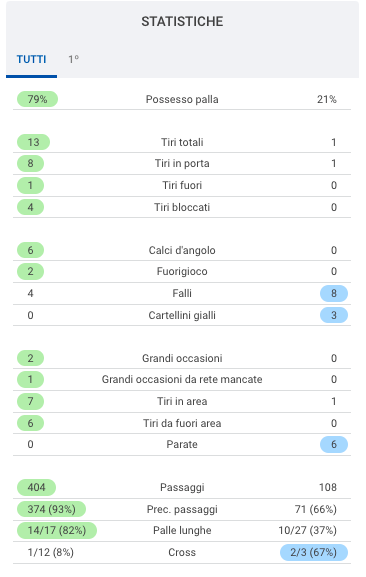Select the 404 Passaggi green badge
The width and height of the screenshot is (366, 577).
pos(36,487)
